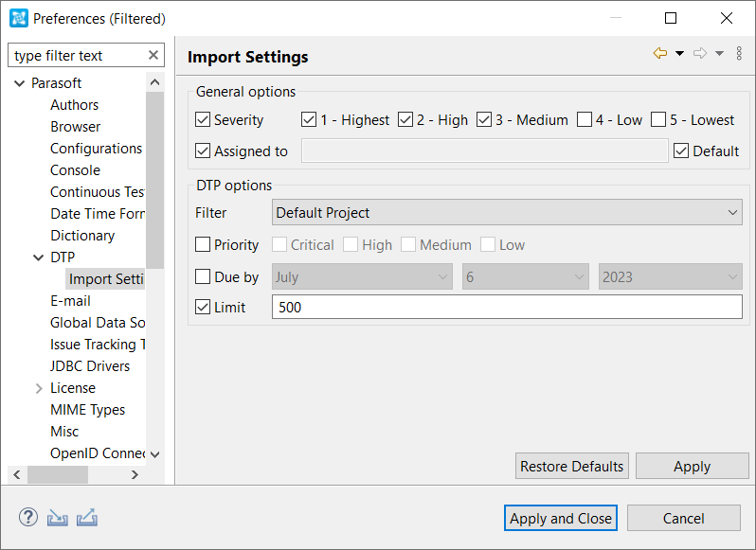Open the July month dropdown
The image size is (756, 550).
click(362, 277)
